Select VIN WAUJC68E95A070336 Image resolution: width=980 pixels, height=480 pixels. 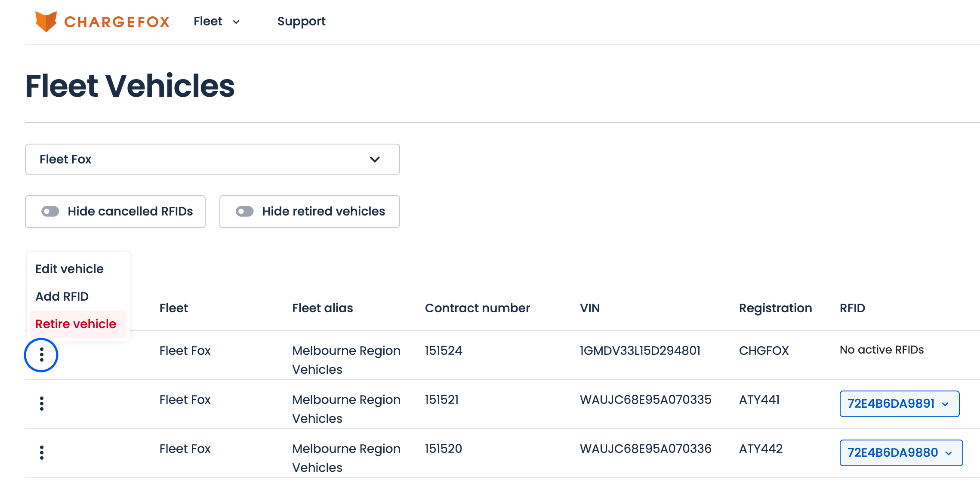pos(646,449)
